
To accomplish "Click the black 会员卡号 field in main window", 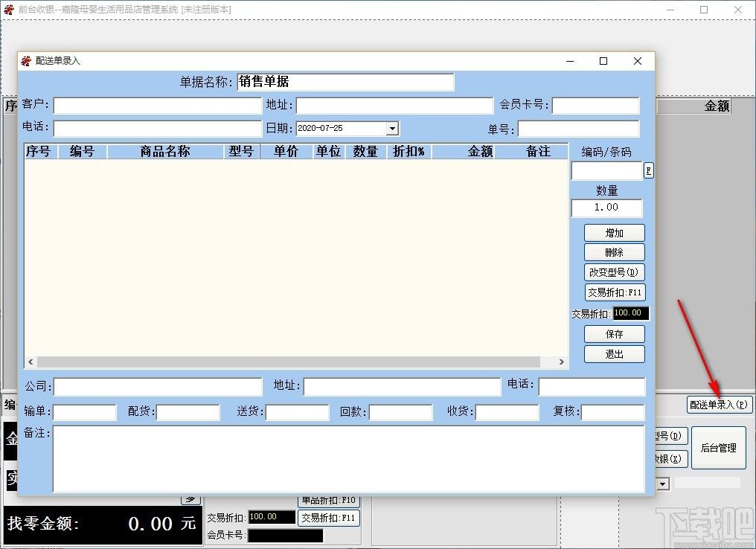I will (286, 536).
